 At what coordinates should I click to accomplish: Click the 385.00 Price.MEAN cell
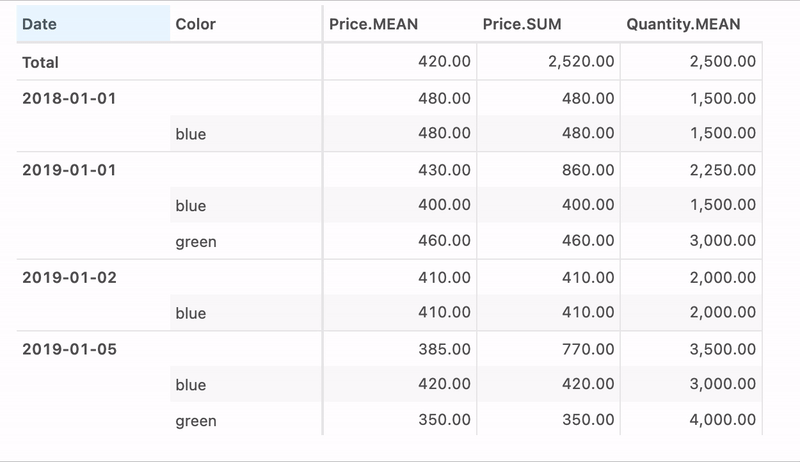point(445,349)
